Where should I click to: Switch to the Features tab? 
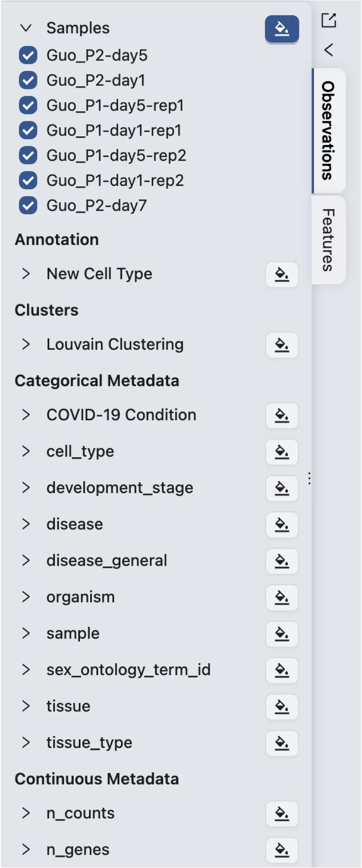pyautogui.click(x=328, y=240)
